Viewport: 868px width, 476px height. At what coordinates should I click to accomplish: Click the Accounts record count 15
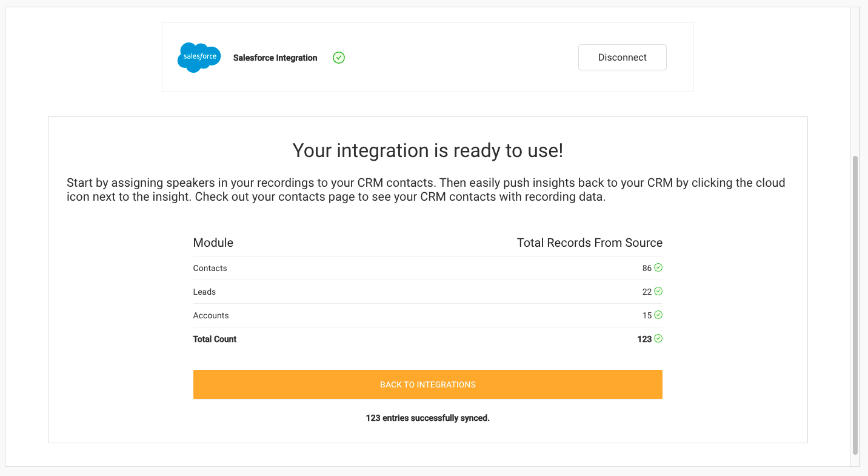point(647,315)
